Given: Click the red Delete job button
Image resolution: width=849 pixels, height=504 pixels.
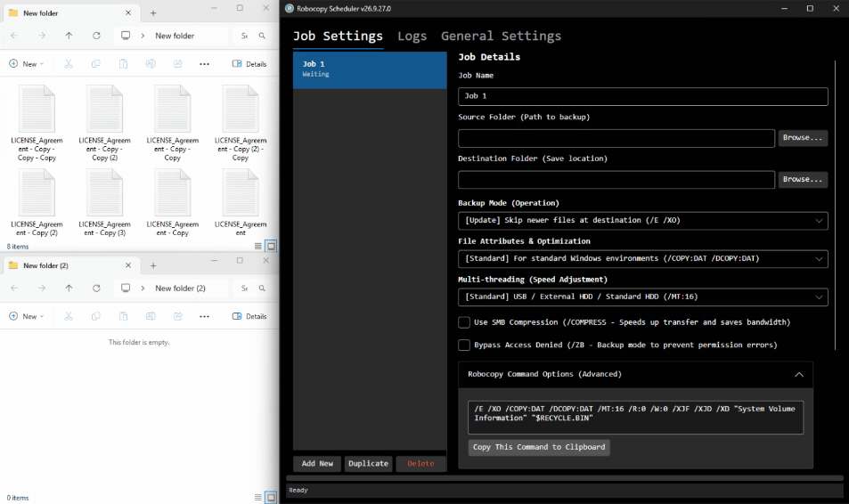Looking at the screenshot, I should click(x=420, y=464).
